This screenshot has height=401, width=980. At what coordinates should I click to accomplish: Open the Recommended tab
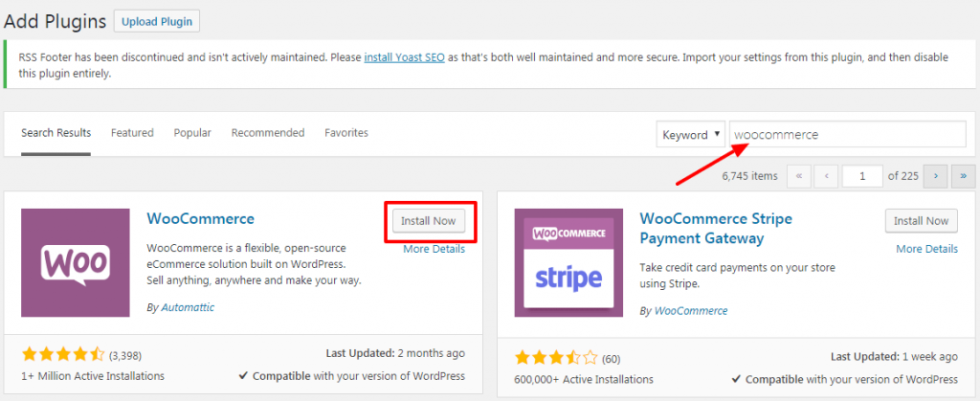tap(268, 133)
